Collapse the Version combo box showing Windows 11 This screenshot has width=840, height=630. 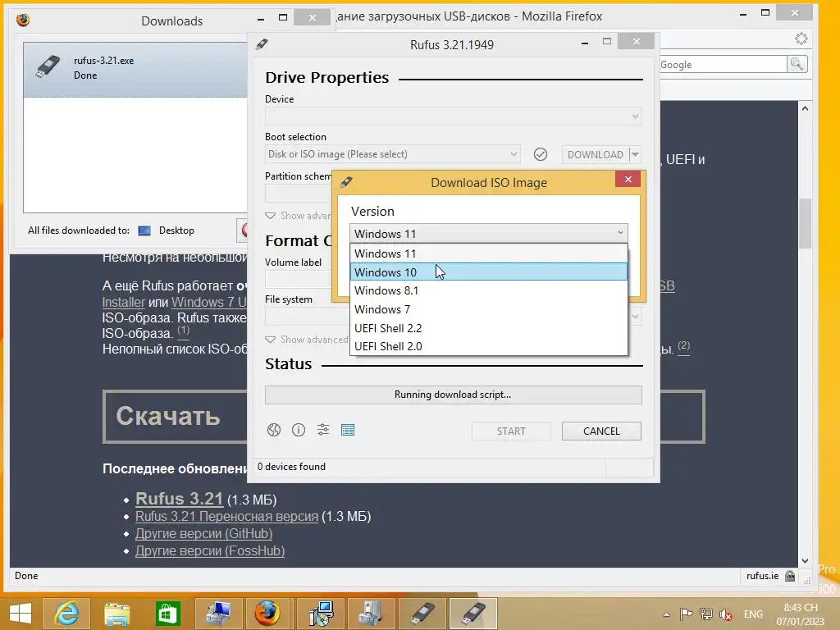click(488, 234)
